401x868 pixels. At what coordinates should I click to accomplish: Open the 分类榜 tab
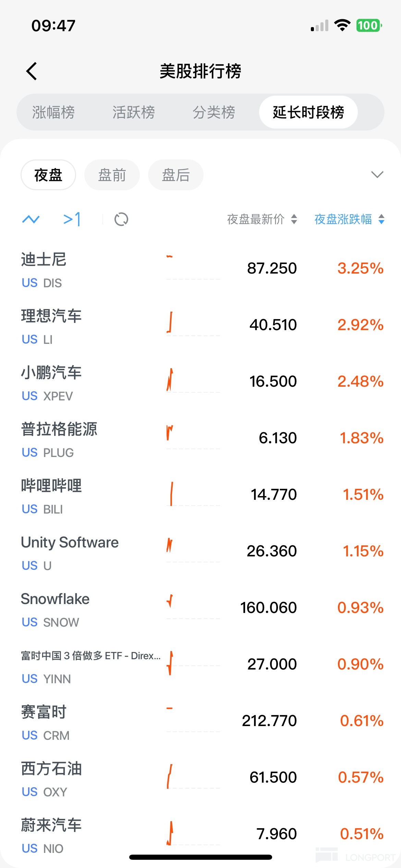click(214, 112)
